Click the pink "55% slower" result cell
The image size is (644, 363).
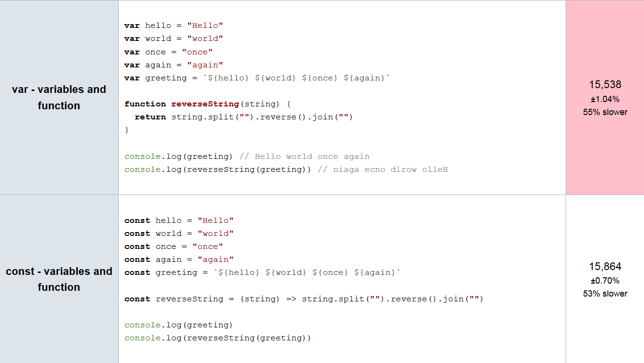point(605,97)
